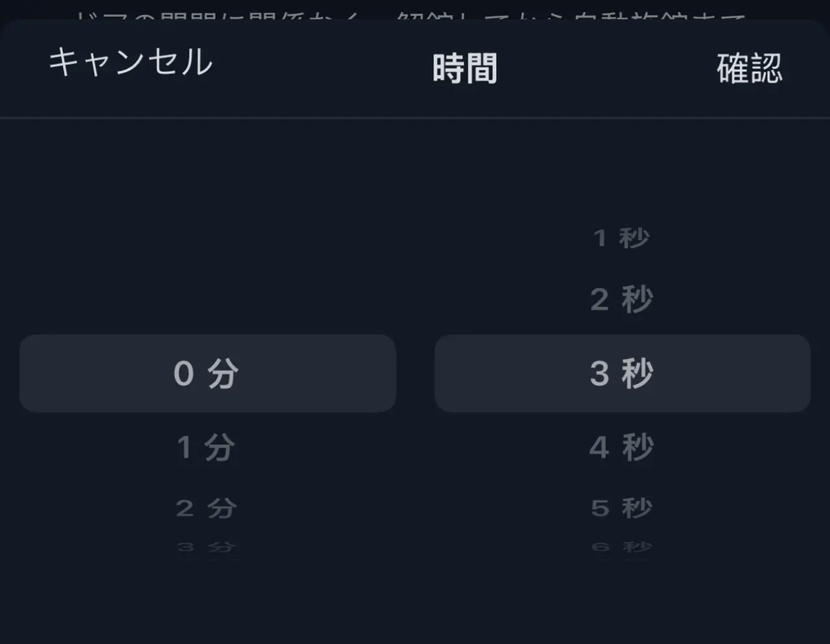Pick 2 分 in the minutes wheel
The width and height of the screenshot is (830, 644).
coord(206,508)
